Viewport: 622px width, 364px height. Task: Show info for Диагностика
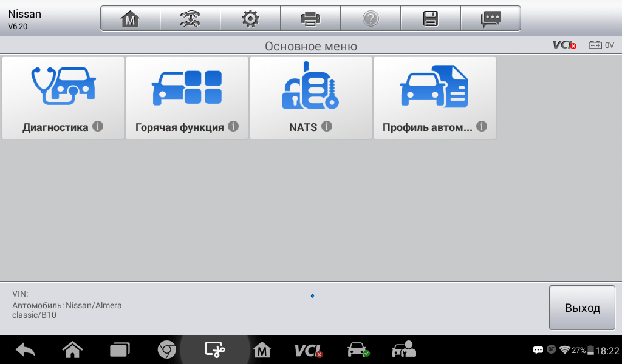98,126
